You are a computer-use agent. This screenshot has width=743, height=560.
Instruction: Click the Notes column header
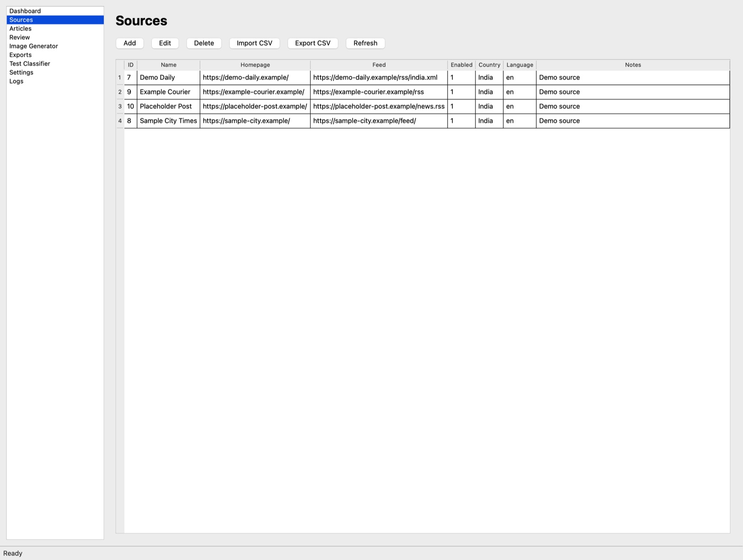(x=633, y=65)
